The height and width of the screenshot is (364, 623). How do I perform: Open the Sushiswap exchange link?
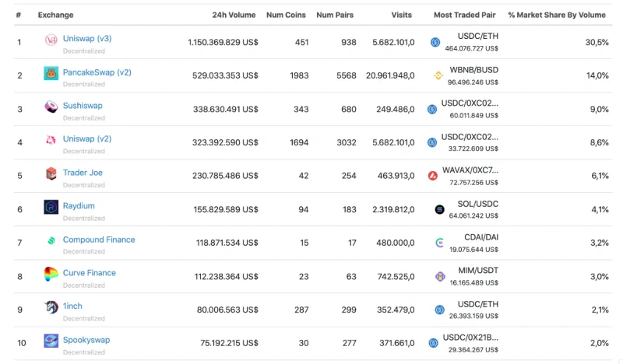[x=83, y=106]
